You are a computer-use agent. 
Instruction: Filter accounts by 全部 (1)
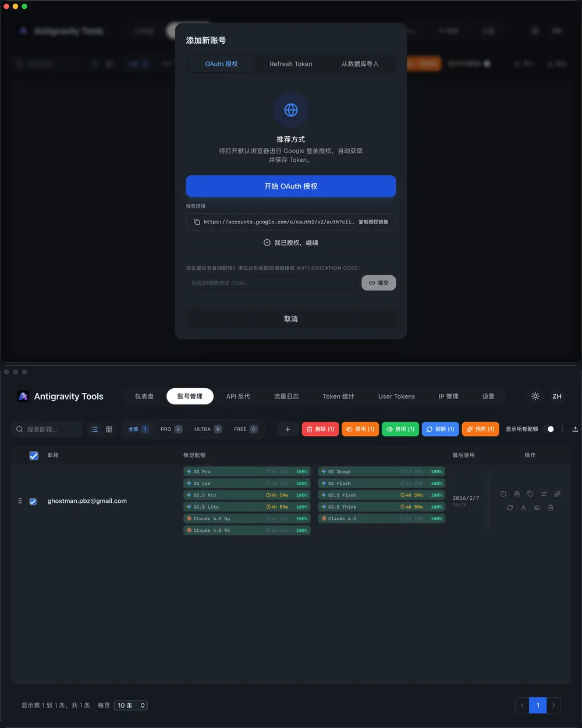tap(139, 429)
